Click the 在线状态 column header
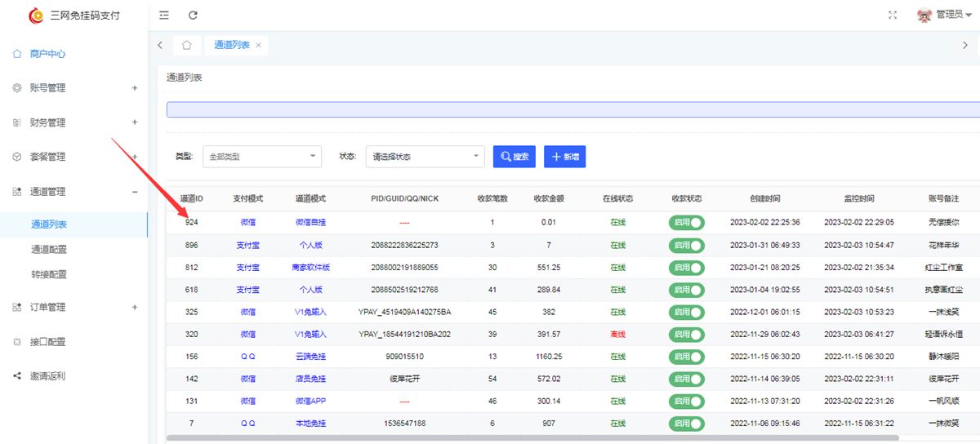Image resolution: width=980 pixels, height=444 pixels. point(617,199)
